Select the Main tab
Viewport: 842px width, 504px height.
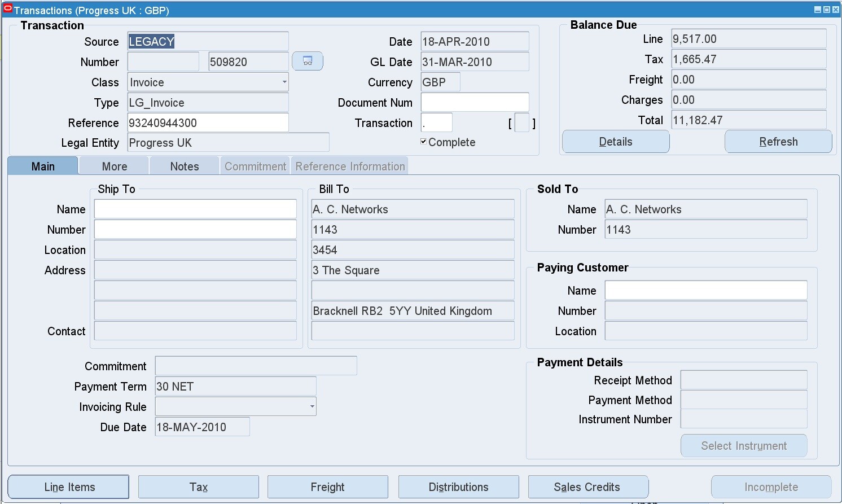click(x=42, y=165)
